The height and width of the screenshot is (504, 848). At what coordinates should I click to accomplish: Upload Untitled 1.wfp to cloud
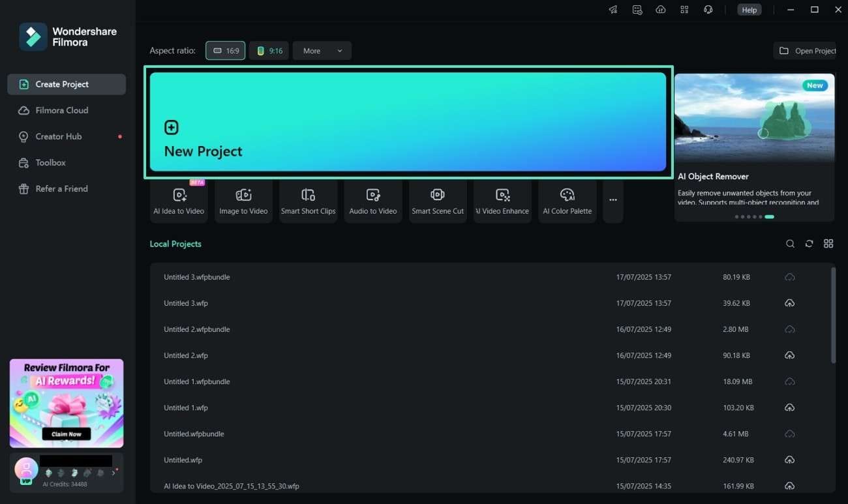pyautogui.click(x=789, y=408)
